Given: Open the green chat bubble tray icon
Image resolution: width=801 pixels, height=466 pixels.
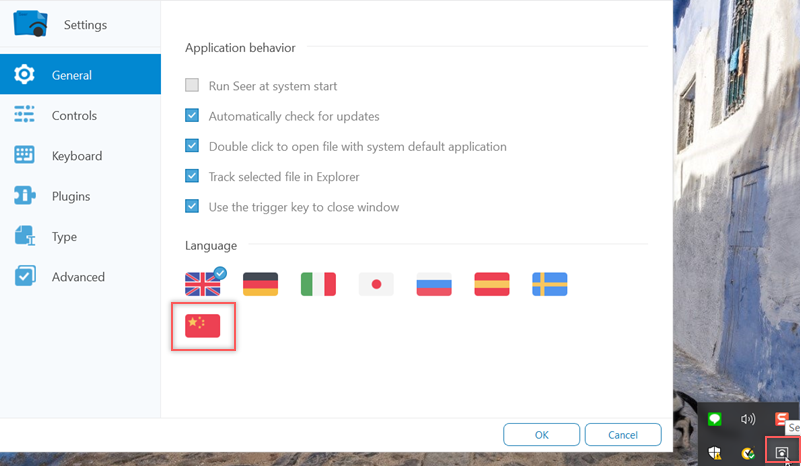Looking at the screenshot, I should 715,420.
